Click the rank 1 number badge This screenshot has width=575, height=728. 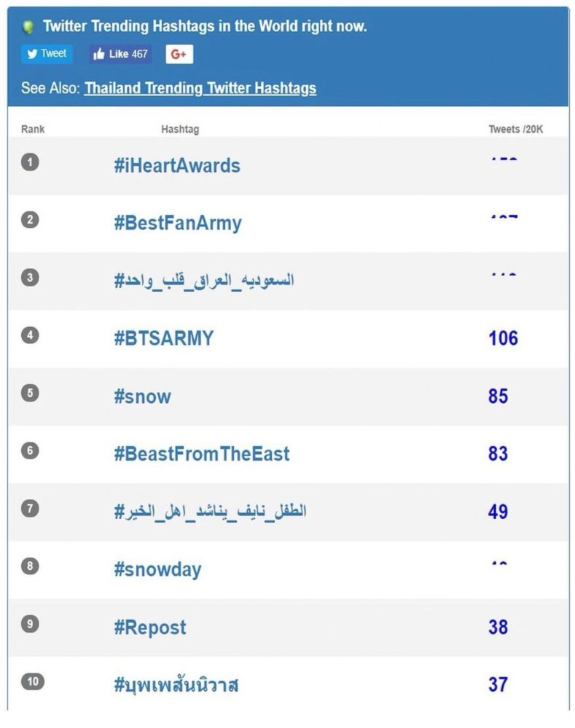pos(30,162)
